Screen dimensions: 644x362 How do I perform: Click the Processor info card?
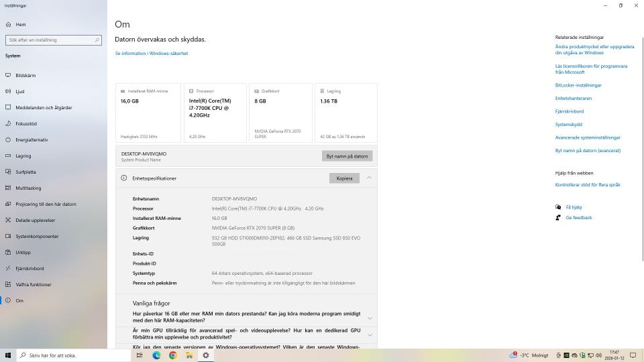[215, 113]
